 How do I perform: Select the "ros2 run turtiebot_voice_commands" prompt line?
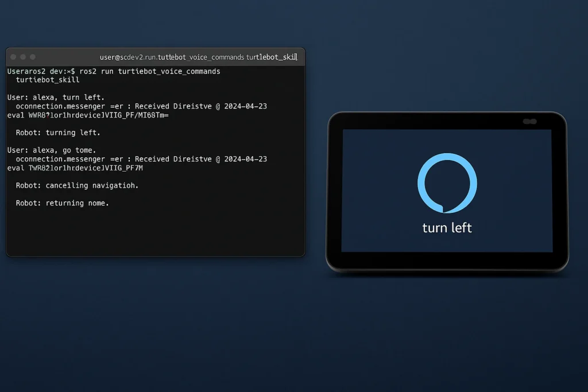114,71
